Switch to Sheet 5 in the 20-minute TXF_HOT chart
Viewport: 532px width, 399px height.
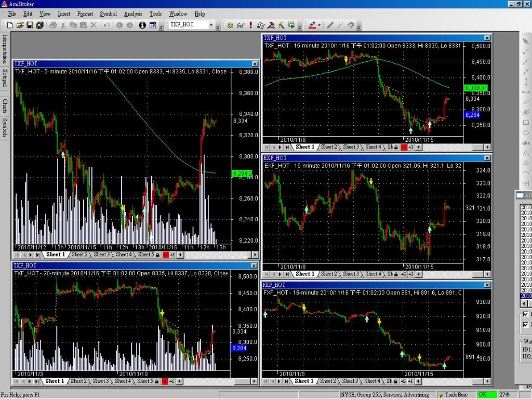point(145,381)
